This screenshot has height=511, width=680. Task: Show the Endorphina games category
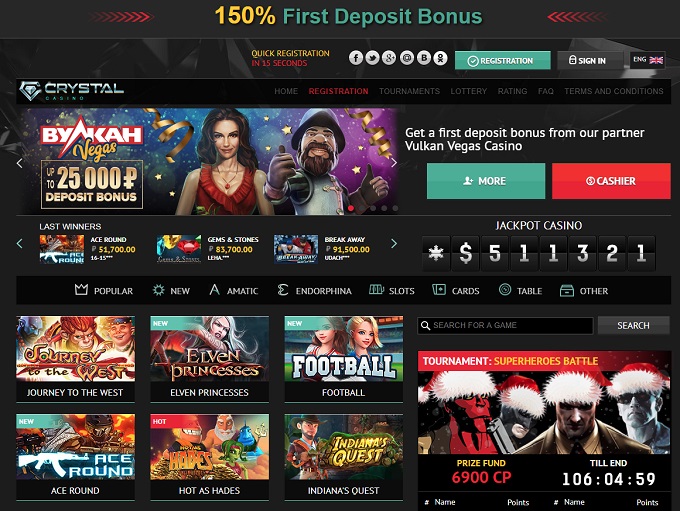314,290
